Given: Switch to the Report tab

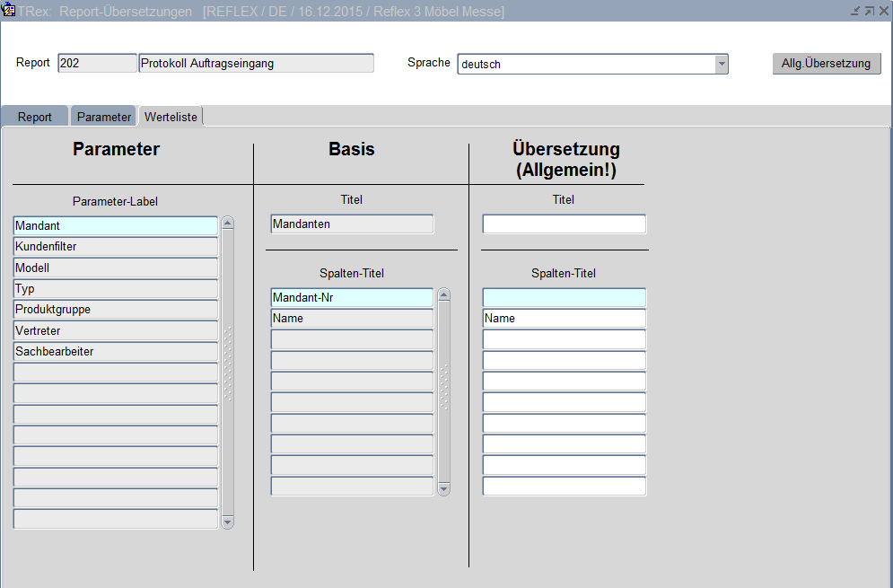Looking at the screenshot, I should [35, 117].
